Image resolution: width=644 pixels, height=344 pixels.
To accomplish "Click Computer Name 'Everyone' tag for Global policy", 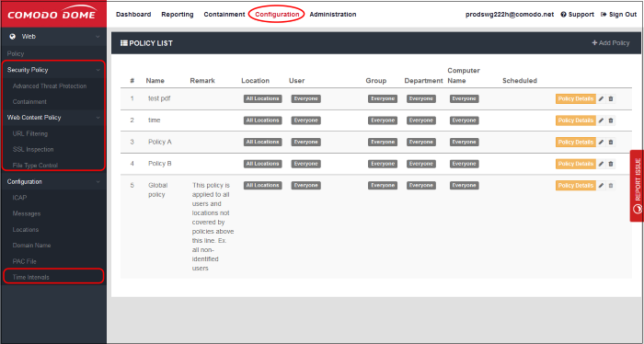I will coord(464,186).
